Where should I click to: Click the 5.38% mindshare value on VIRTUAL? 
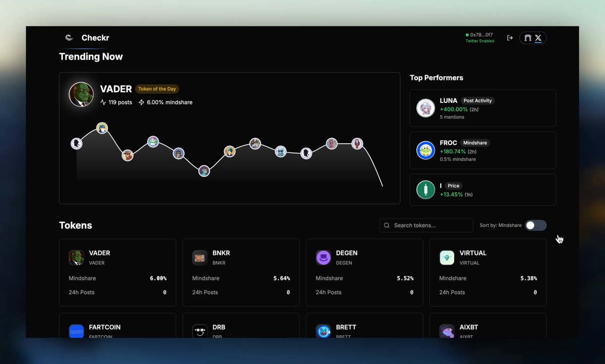coord(529,278)
